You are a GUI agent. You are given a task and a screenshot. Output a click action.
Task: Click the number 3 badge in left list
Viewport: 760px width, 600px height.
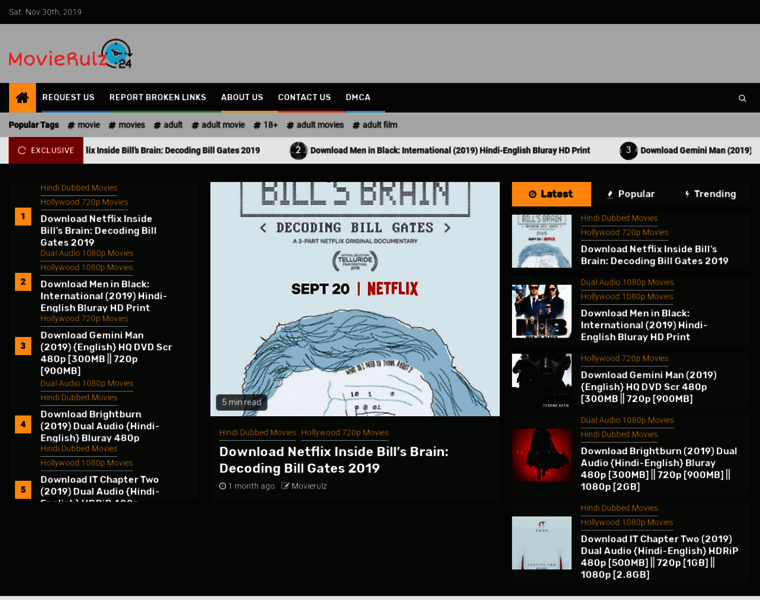click(23, 346)
